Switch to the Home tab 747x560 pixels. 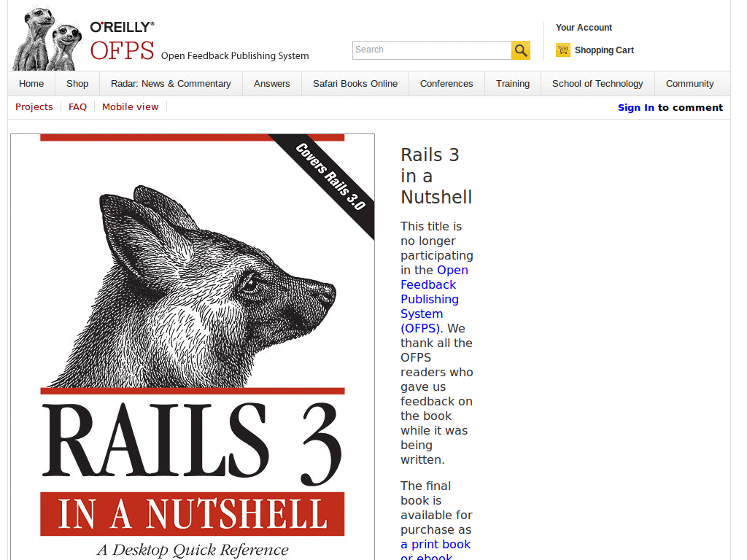[31, 83]
